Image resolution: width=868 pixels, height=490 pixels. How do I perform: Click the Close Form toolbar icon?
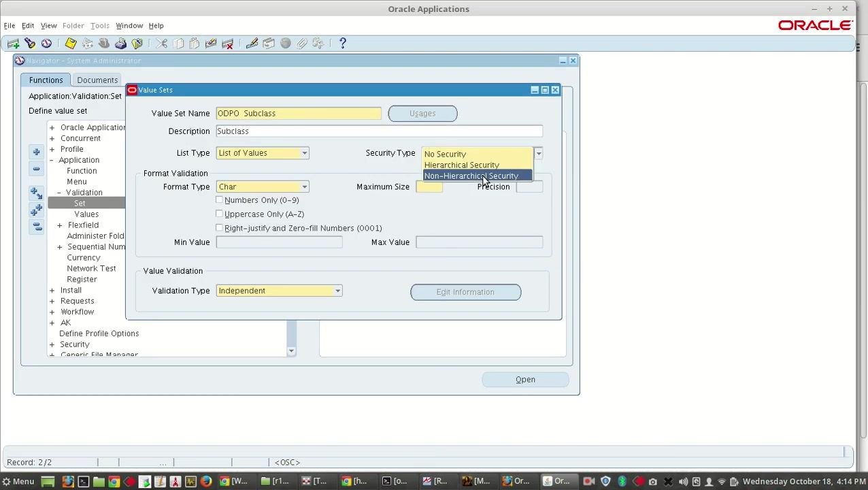coord(137,44)
